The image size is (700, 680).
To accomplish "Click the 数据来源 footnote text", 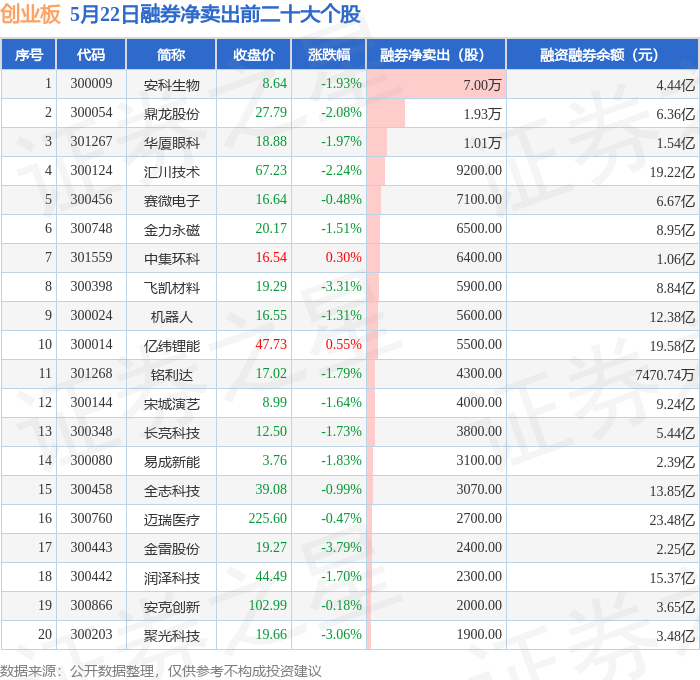I will click(x=161, y=671).
